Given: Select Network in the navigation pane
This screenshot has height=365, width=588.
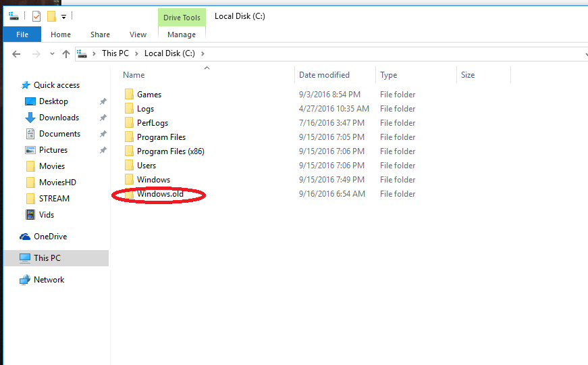Looking at the screenshot, I should (x=49, y=280).
